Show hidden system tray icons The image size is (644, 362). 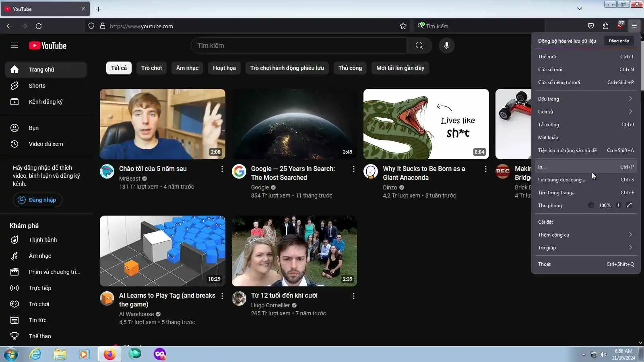point(584,354)
